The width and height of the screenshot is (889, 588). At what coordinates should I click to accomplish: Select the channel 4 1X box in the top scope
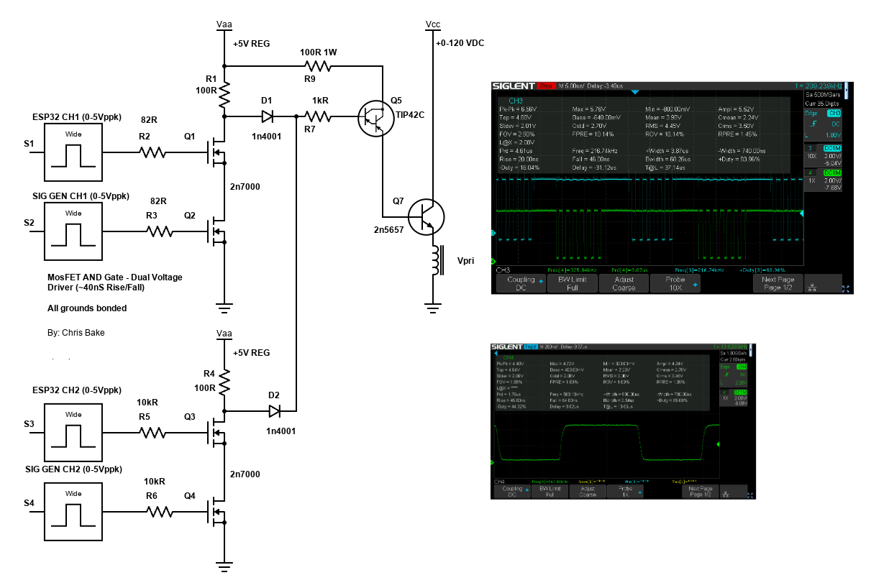pyautogui.click(x=824, y=180)
